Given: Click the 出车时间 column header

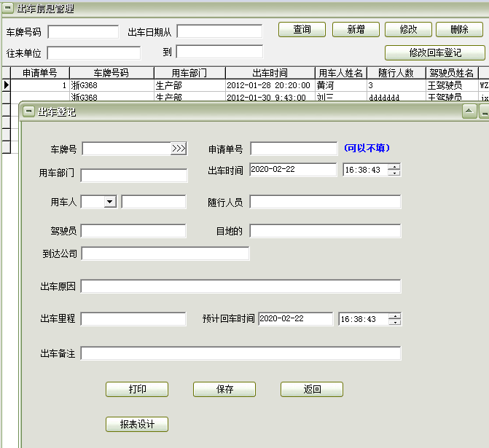Looking at the screenshot, I should coord(270,73).
